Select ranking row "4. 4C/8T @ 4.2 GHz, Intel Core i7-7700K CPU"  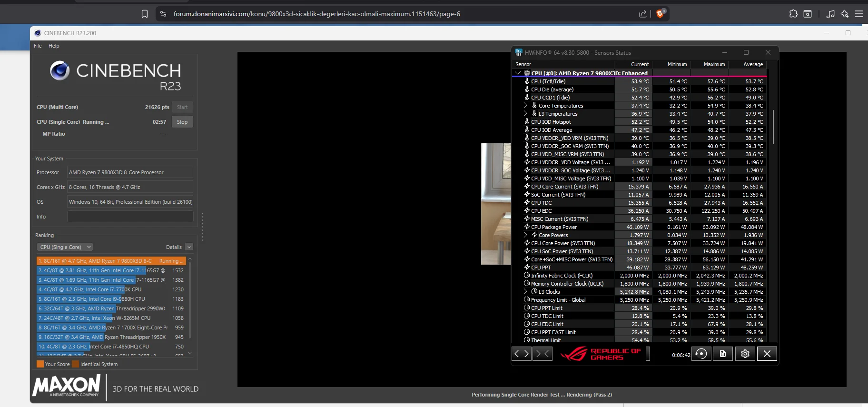(111, 289)
